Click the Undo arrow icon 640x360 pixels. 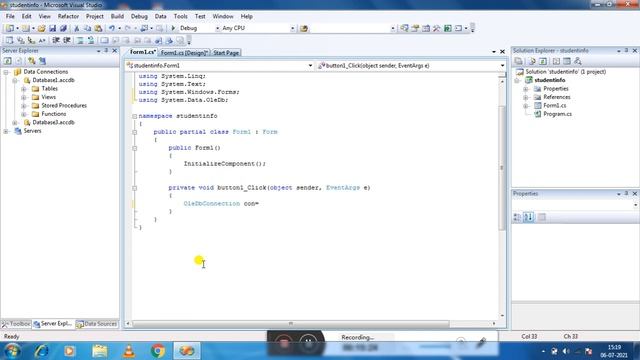[x=111, y=28]
